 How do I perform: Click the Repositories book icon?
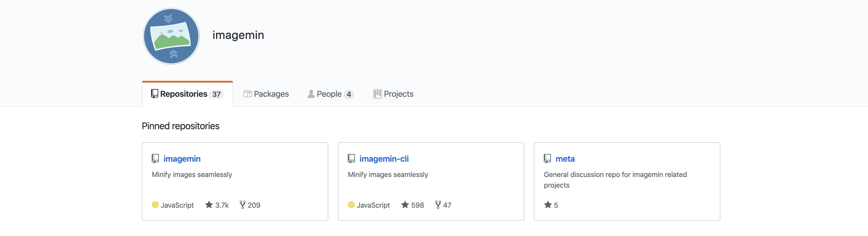click(x=155, y=94)
